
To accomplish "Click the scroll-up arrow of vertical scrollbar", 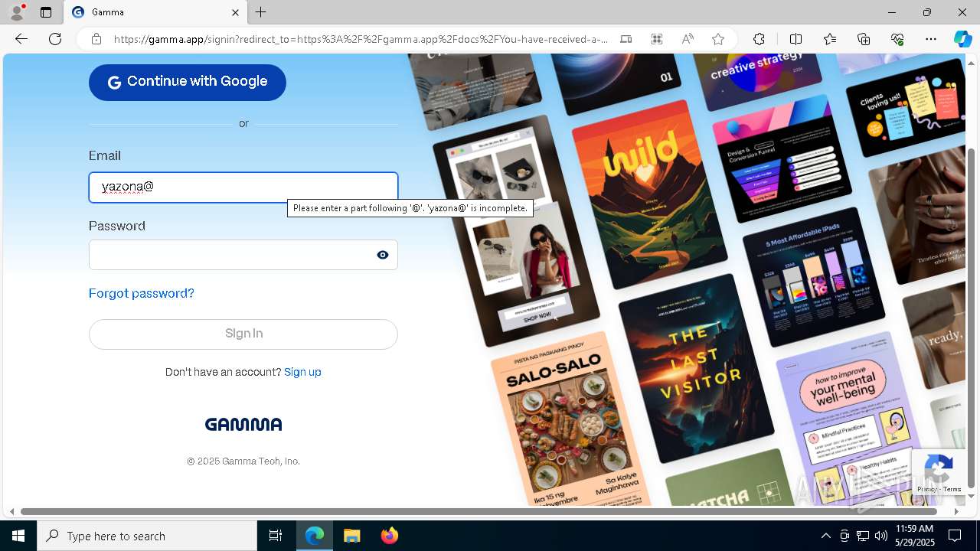I will [x=972, y=63].
